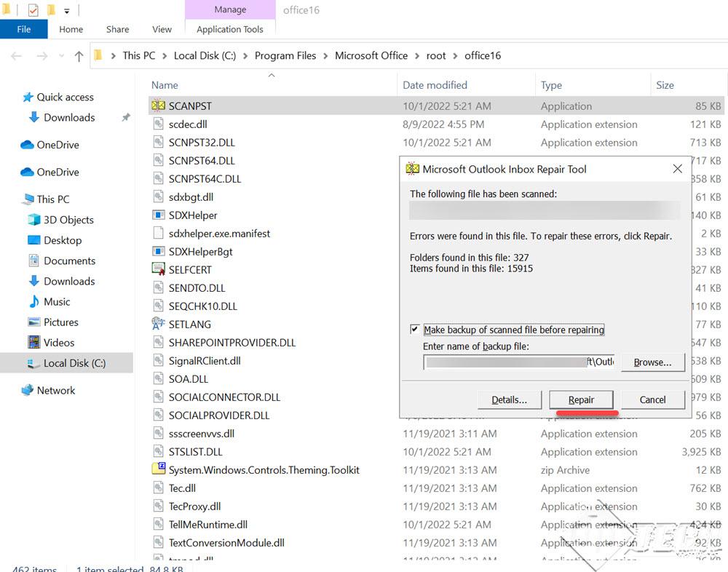
Task: Open Customize Quick Access Toolbar dropdown
Action: point(66,11)
